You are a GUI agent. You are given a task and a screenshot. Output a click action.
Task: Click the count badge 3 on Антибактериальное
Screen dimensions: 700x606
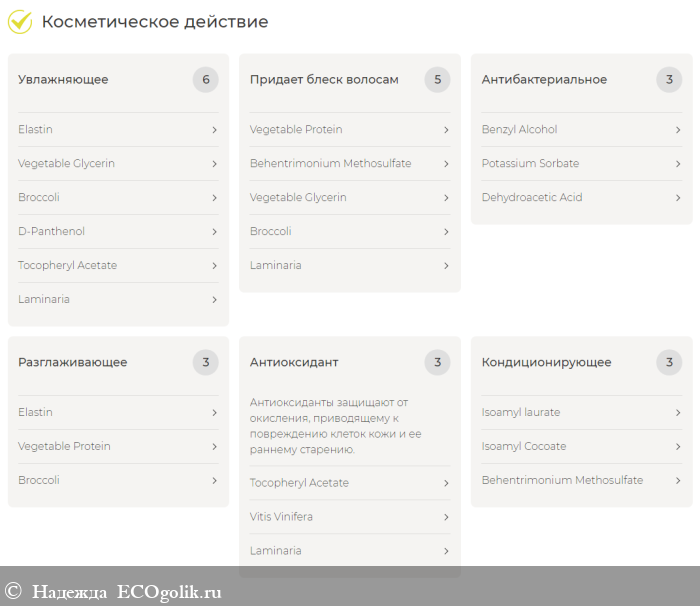tap(669, 80)
